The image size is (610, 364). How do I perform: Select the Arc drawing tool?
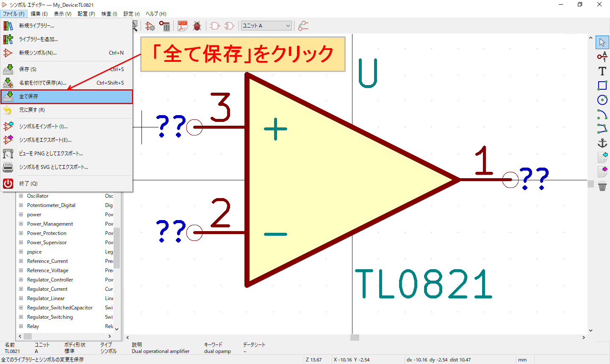pos(602,114)
